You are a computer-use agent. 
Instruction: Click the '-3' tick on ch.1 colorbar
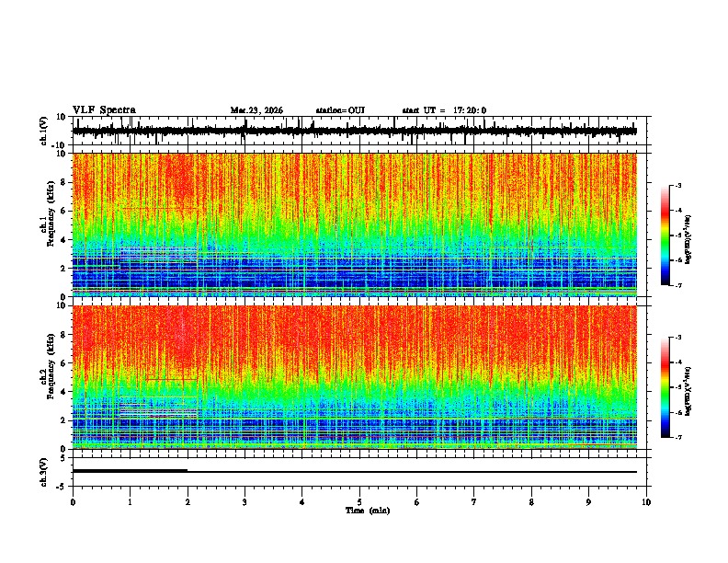click(x=678, y=186)
